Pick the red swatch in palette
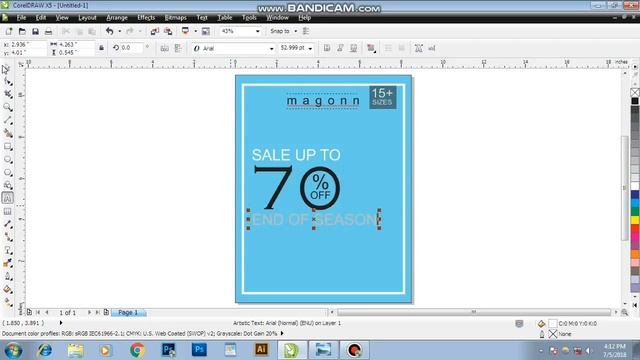640x360 pixels. click(x=635, y=229)
